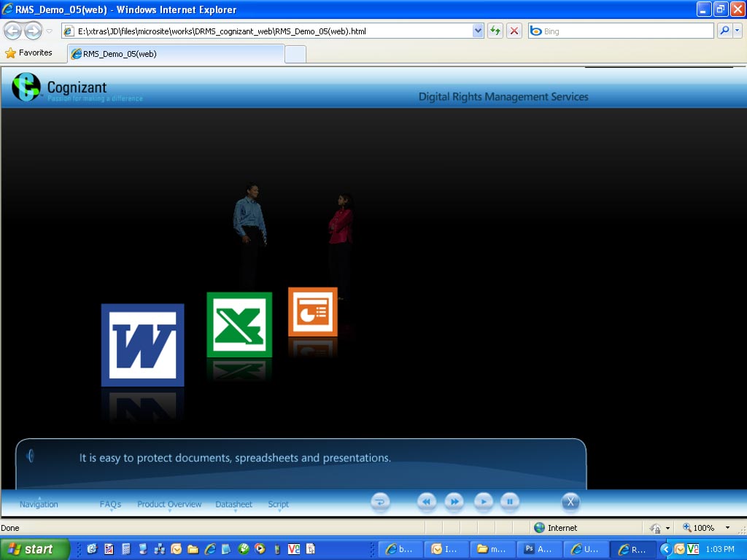Click the Stop loading button
Viewport: 747px width, 560px height.
click(514, 31)
